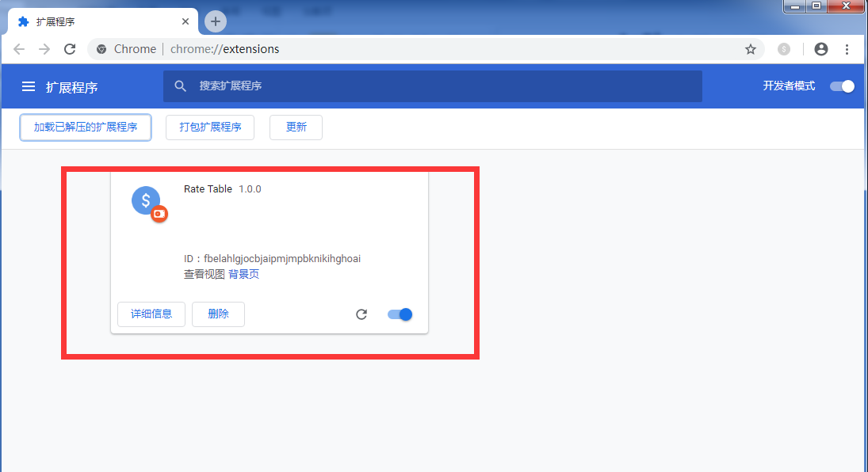Minimize the Chrome window
This screenshot has height=472, width=868.
click(x=795, y=6)
